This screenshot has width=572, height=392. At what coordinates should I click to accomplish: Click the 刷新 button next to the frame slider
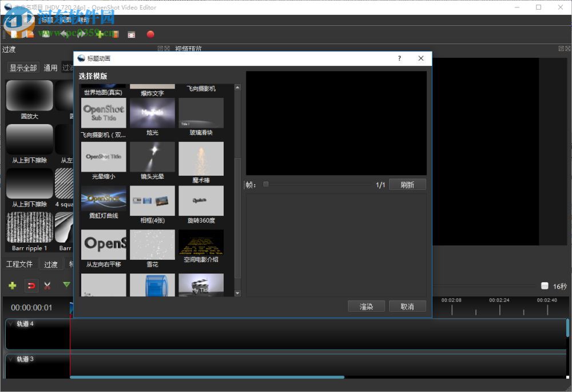407,184
